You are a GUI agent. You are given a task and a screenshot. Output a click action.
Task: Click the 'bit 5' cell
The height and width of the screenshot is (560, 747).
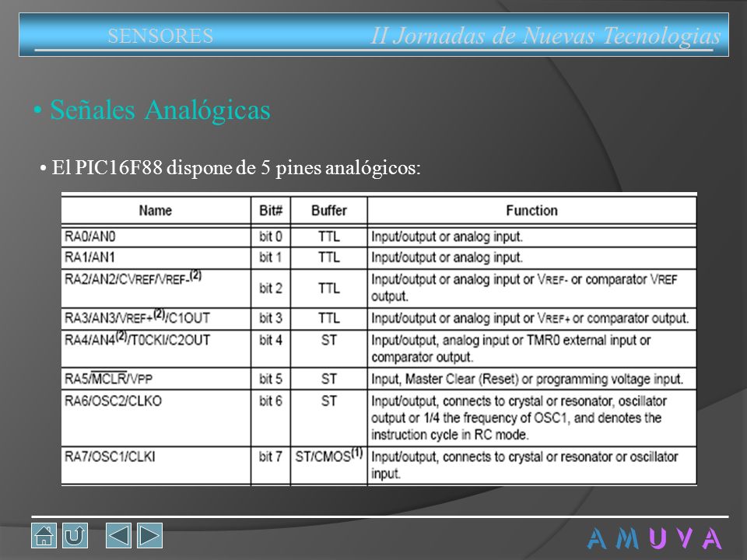click(271, 379)
